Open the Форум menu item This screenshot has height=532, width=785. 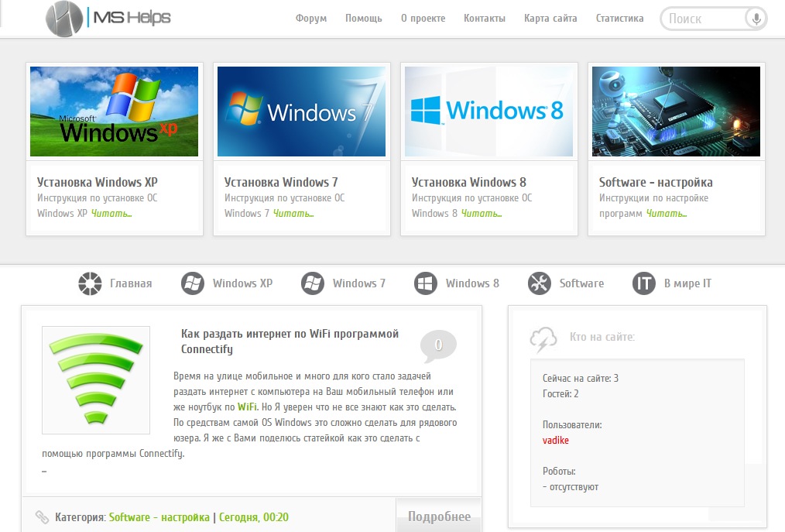[311, 19]
